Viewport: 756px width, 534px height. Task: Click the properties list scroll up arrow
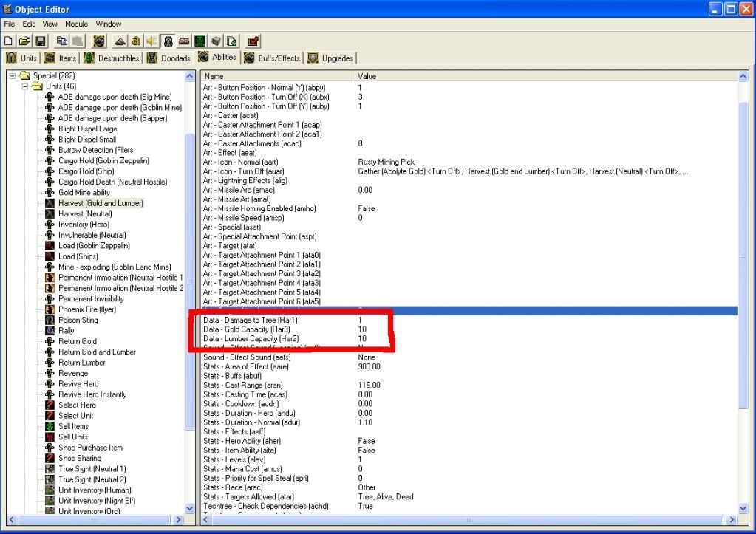pyautogui.click(x=743, y=76)
